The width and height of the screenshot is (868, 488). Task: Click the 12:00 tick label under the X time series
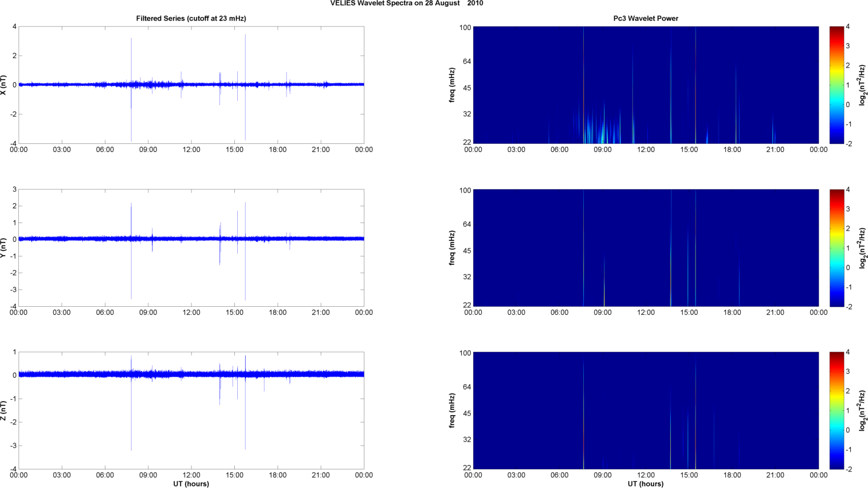point(191,150)
